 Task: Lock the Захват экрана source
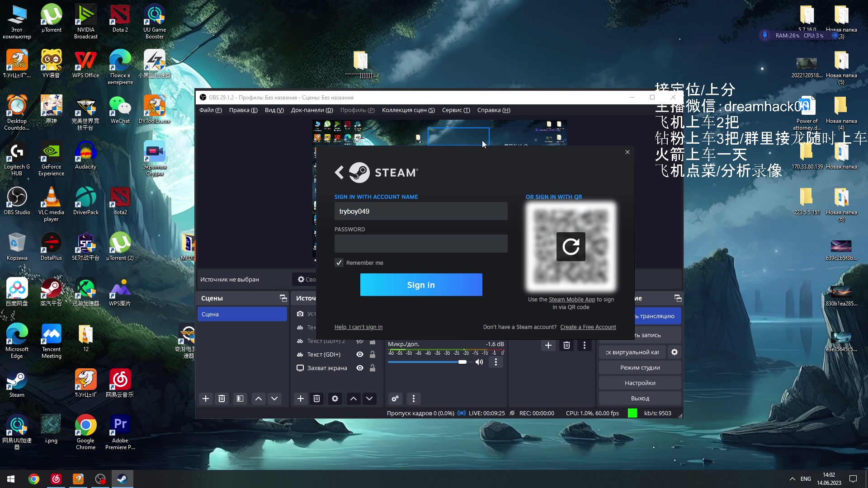pos(373,368)
